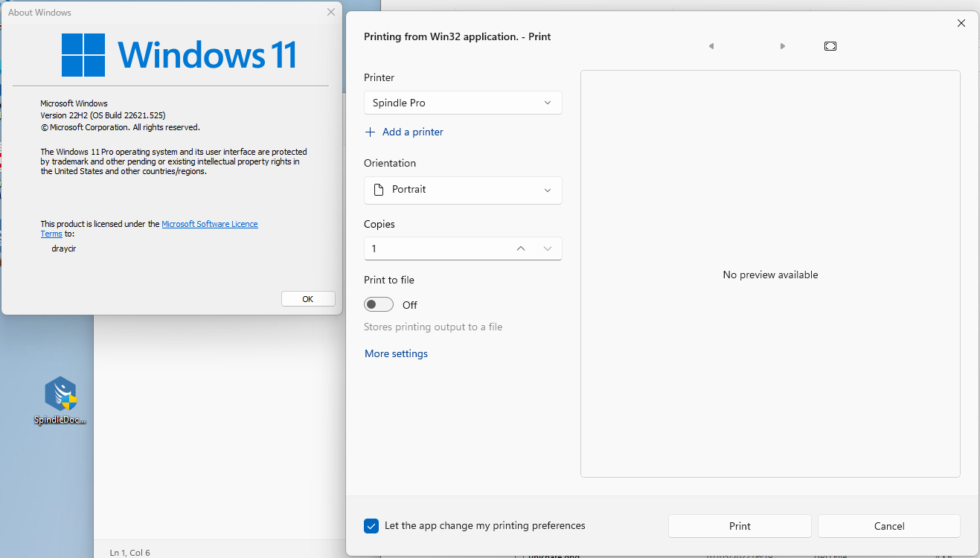980x558 pixels.
Task: Click OK in About Windows dialog
Action: pyautogui.click(x=308, y=299)
